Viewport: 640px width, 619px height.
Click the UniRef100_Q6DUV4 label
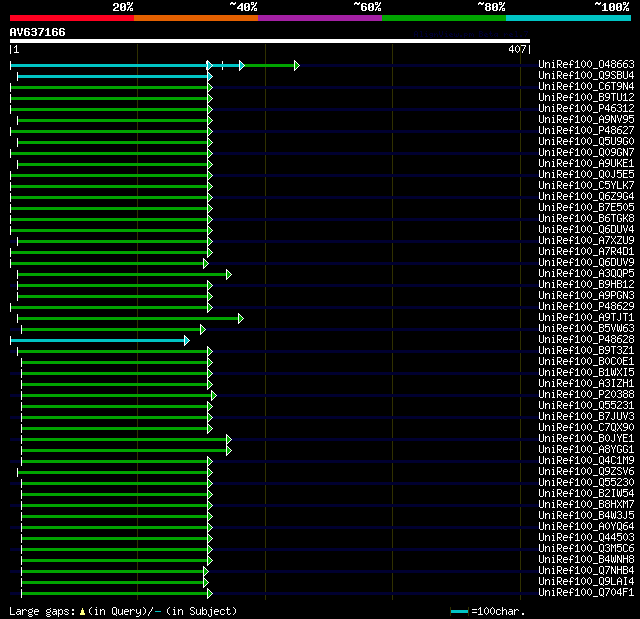[586, 229]
